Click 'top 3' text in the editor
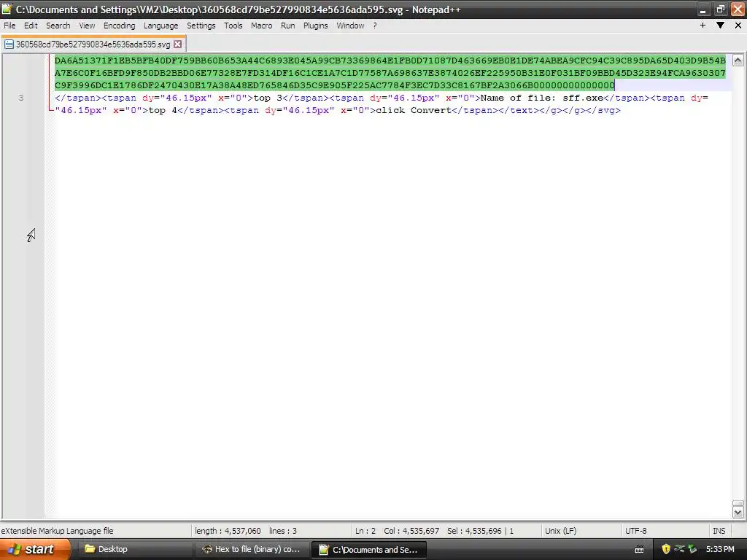Viewport: 747px width, 560px height. [x=268, y=98]
